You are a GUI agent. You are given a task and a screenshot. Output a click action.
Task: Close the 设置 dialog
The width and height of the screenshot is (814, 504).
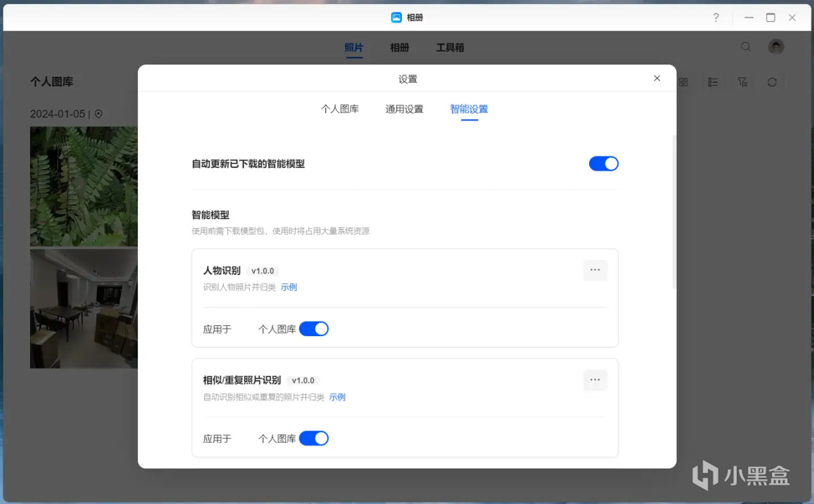pyautogui.click(x=657, y=78)
